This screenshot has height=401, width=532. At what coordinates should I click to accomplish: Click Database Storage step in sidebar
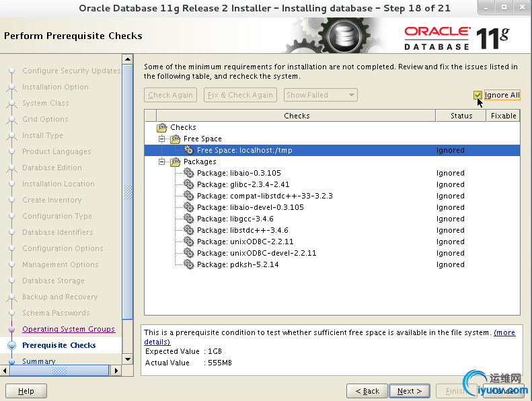click(53, 281)
